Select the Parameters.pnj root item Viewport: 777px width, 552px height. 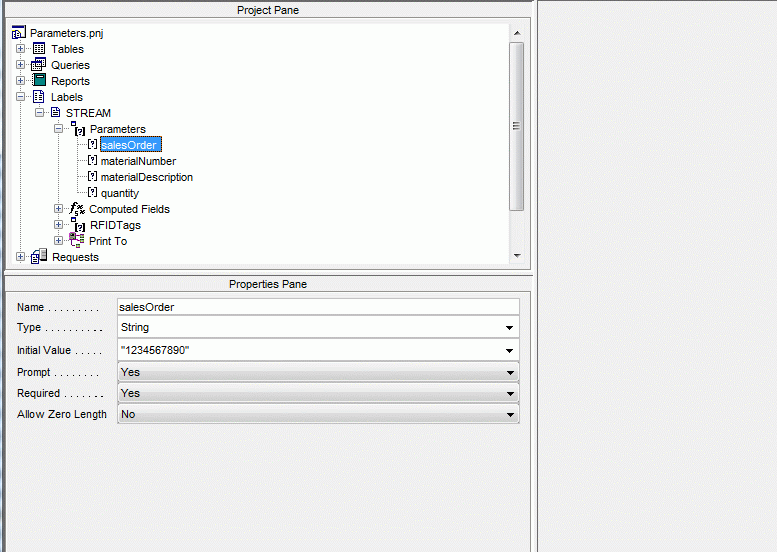pyautogui.click(x=66, y=33)
